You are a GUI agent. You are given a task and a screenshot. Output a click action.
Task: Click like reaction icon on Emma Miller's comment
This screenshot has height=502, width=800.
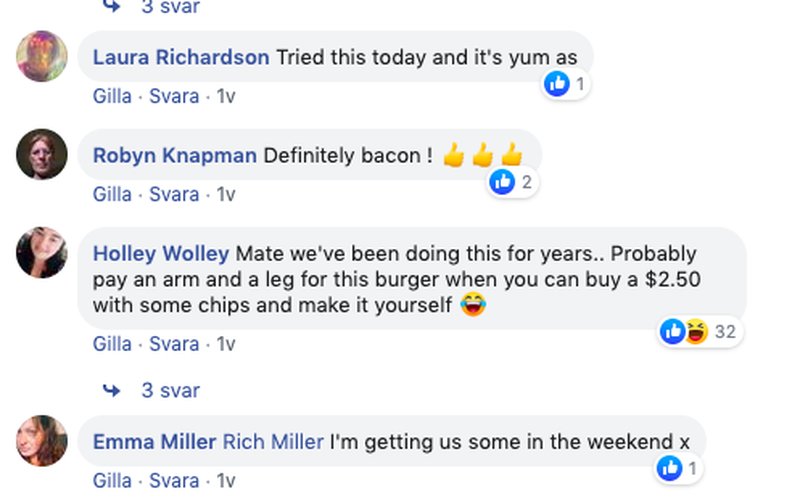669,467
